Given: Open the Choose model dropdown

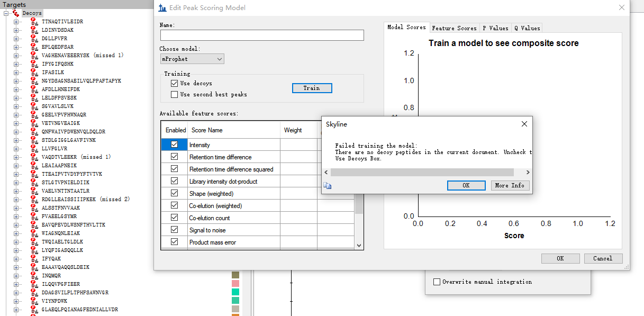Looking at the screenshot, I should (192, 59).
